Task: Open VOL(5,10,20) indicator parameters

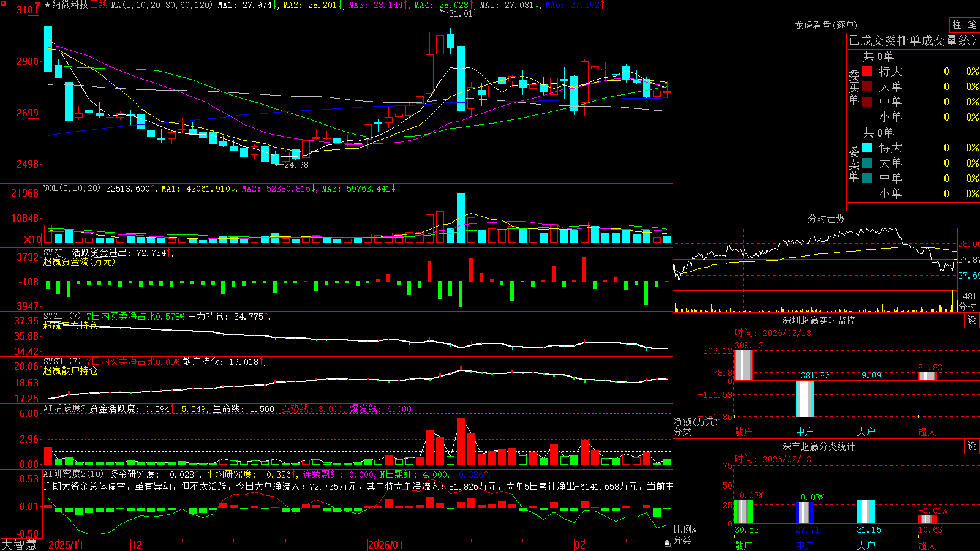Action: (x=72, y=188)
